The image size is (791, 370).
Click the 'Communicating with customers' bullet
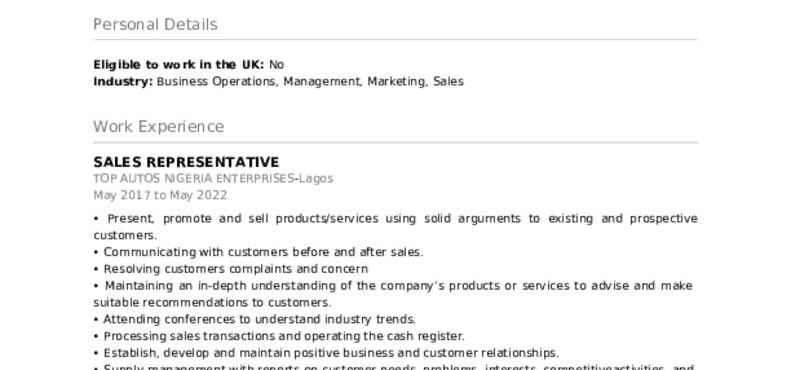[258, 252]
